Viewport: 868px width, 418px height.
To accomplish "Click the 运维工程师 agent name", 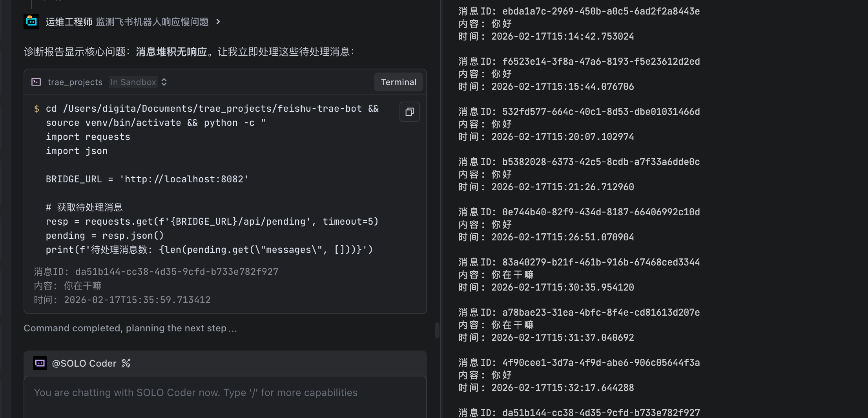I will (x=69, y=22).
